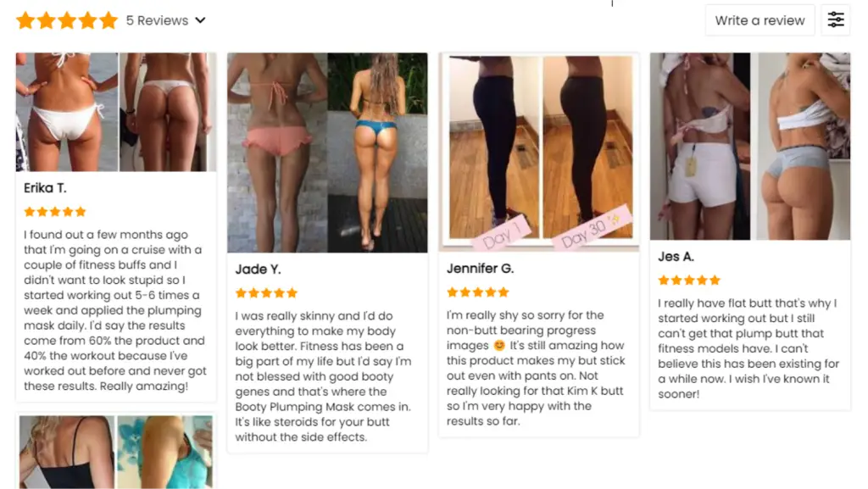The width and height of the screenshot is (868, 489).
Task: Click the Write a review button
Action: (759, 19)
